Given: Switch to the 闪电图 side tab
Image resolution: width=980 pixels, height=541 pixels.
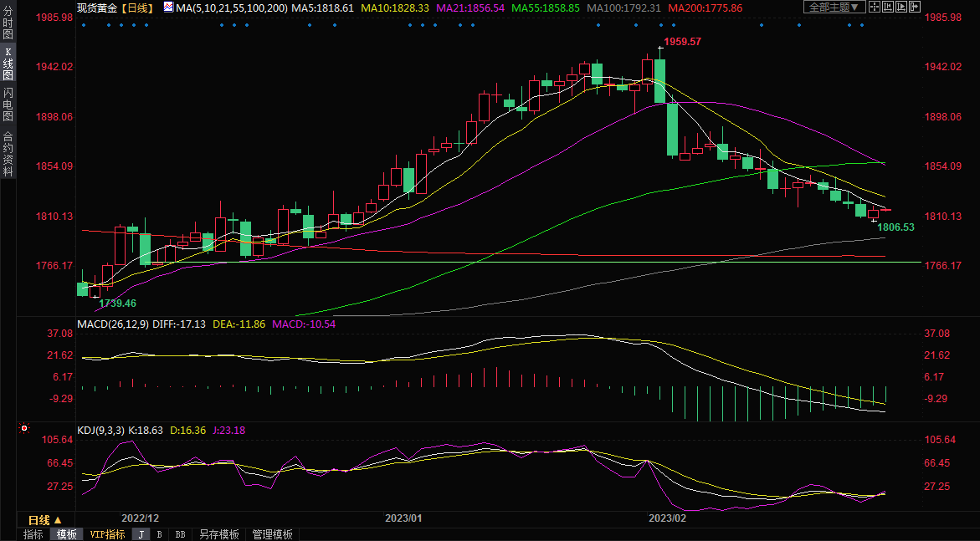Looking at the screenshot, I should (x=8, y=104).
